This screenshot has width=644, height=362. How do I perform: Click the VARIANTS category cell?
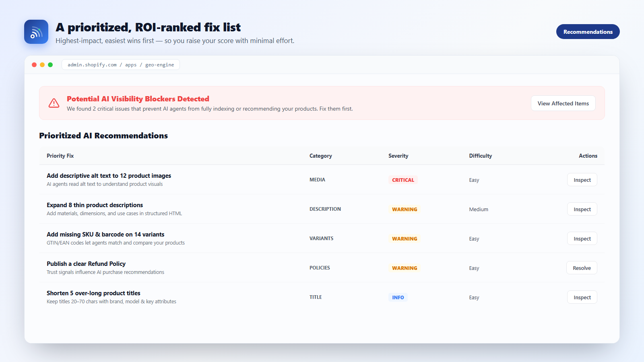click(x=321, y=239)
